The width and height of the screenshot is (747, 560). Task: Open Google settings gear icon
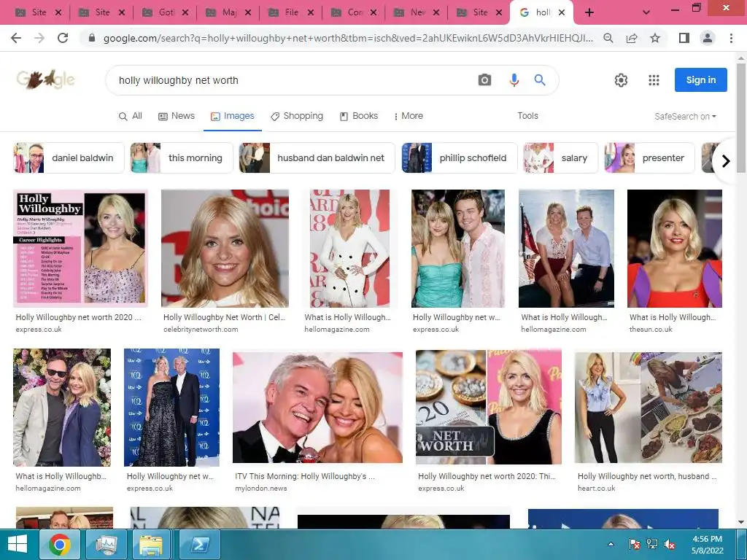(621, 80)
